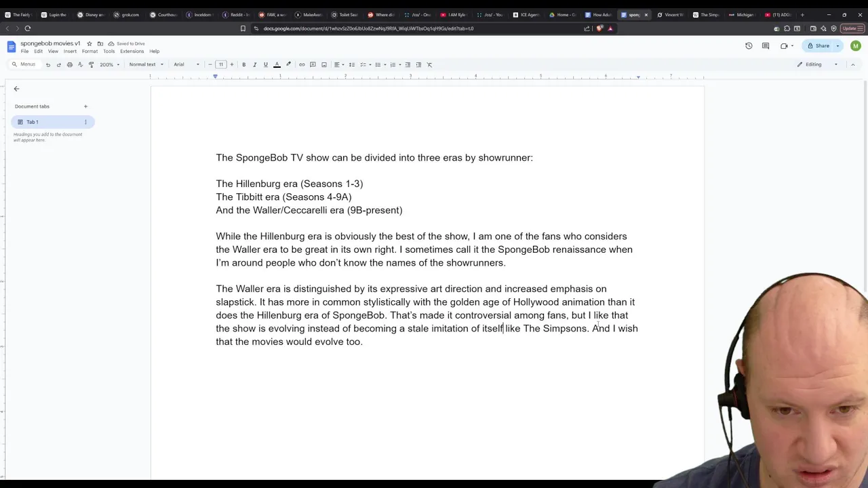Search the Menus box
This screenshot has width=868, height=488.
(24, 64)
